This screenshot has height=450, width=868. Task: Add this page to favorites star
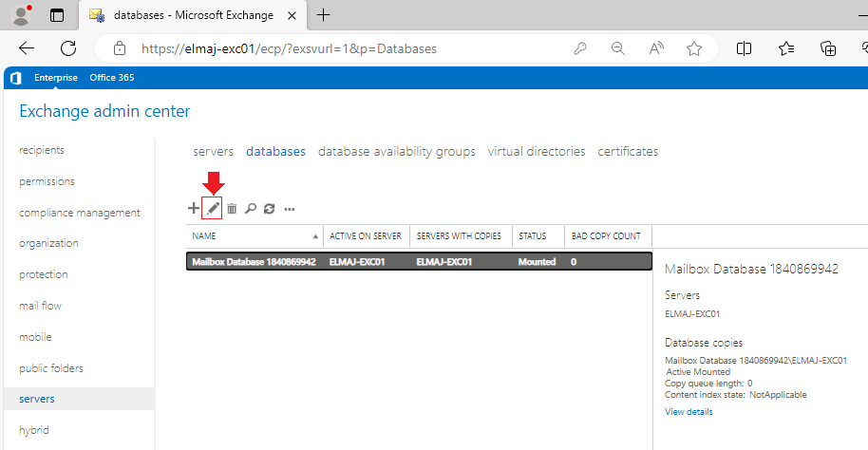694,48
